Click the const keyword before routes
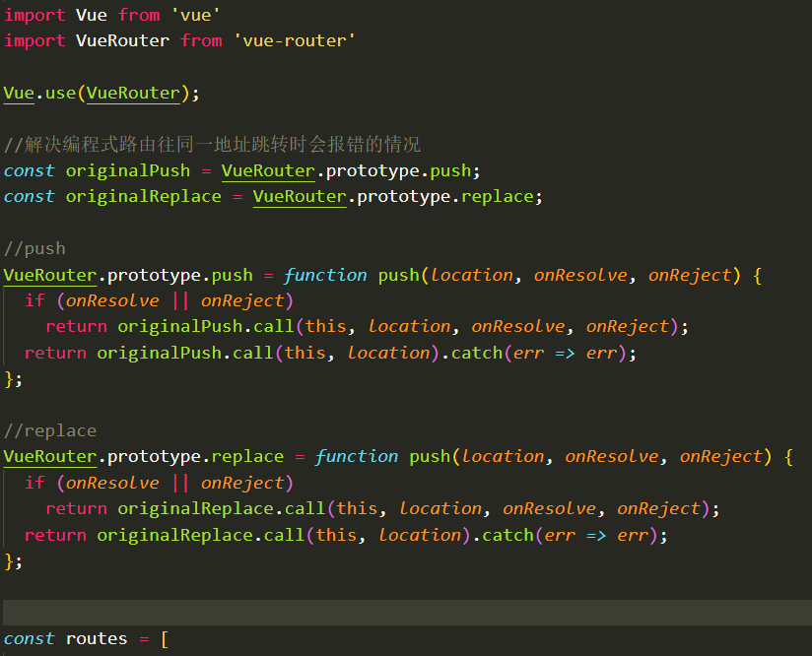This screenshot has width=812, height=656. 29,639
